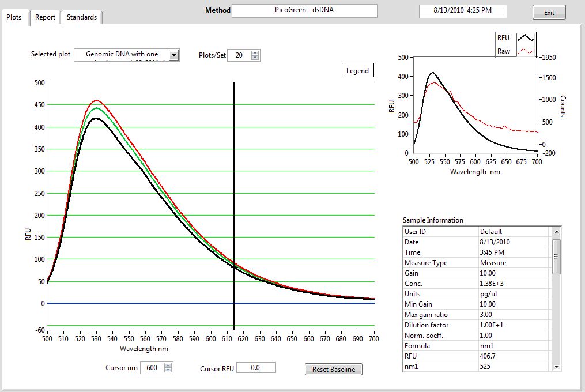Select the Min Gain row value '10.00'
Screen dimensions: 585x392
coord(487,304)
